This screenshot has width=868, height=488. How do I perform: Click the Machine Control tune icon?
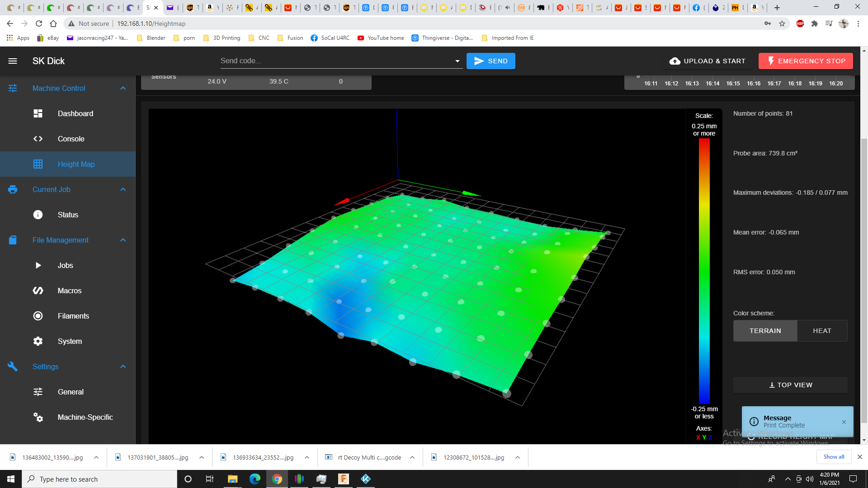pyautogui.click(x=13, y=88)
